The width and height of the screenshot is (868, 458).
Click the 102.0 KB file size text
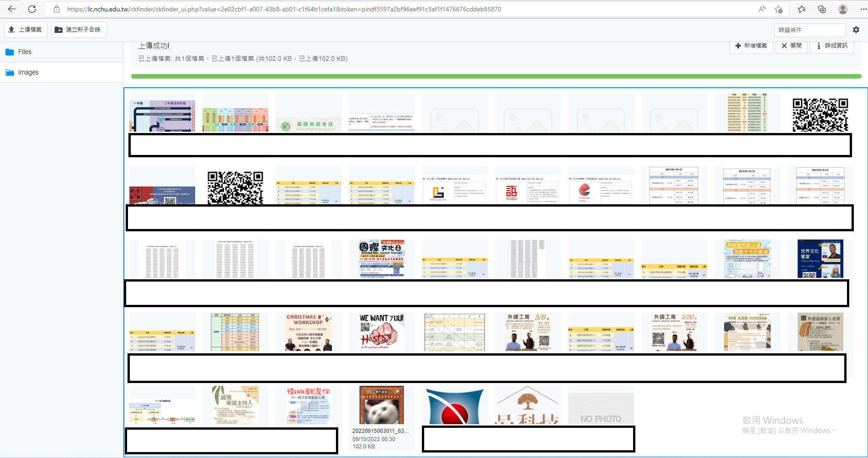[x=364, y=447]
